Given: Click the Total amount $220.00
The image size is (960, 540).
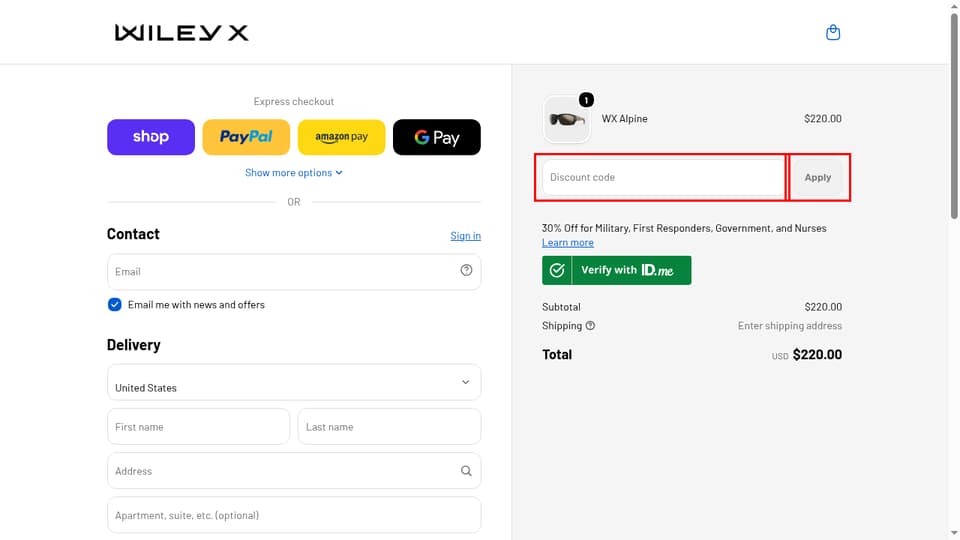Looking at the screenshot, I should 817,354.
